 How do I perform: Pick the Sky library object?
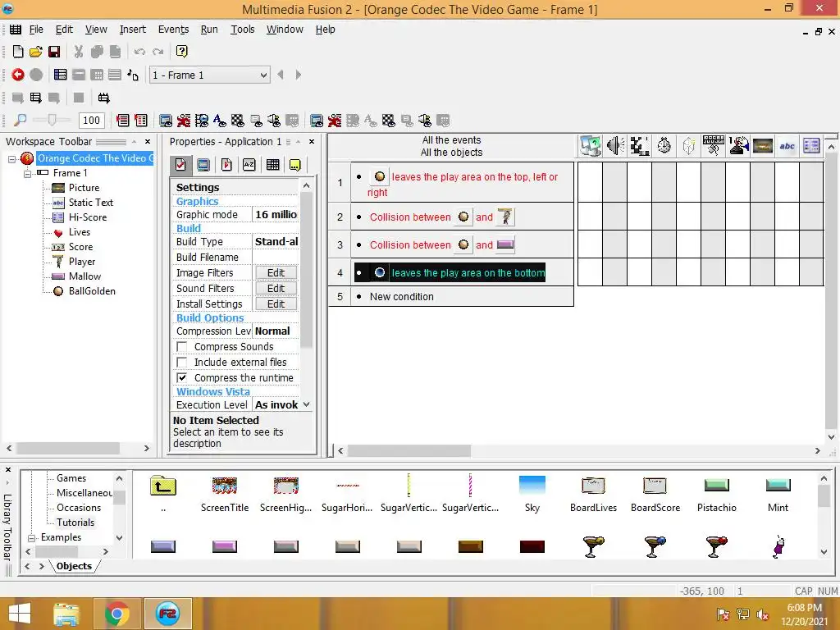(x=532, y=494)
